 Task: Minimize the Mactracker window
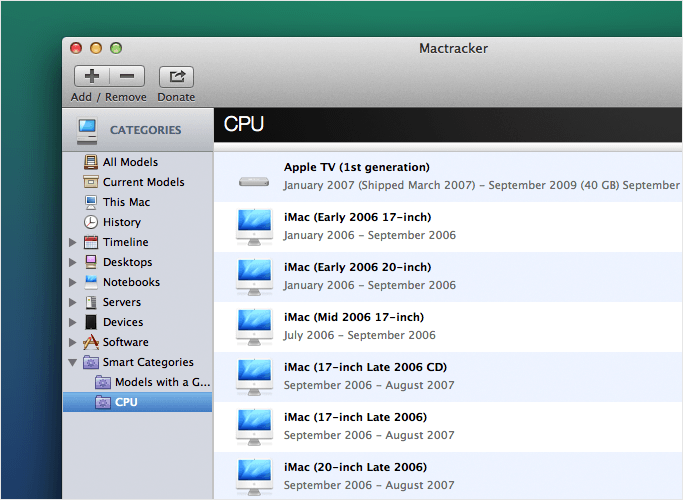click(x=96, y=48)
